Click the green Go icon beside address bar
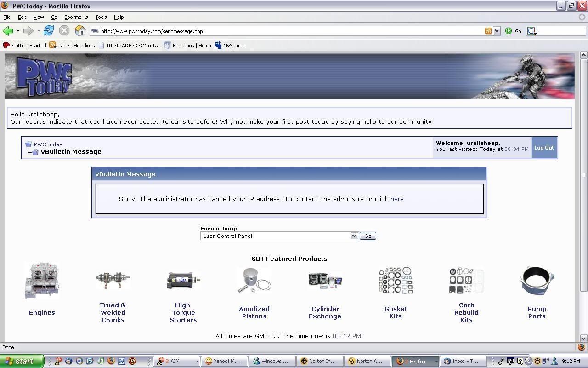Image resolution: width=588 pixels, height=368 pixels. (x=509, y=31)
